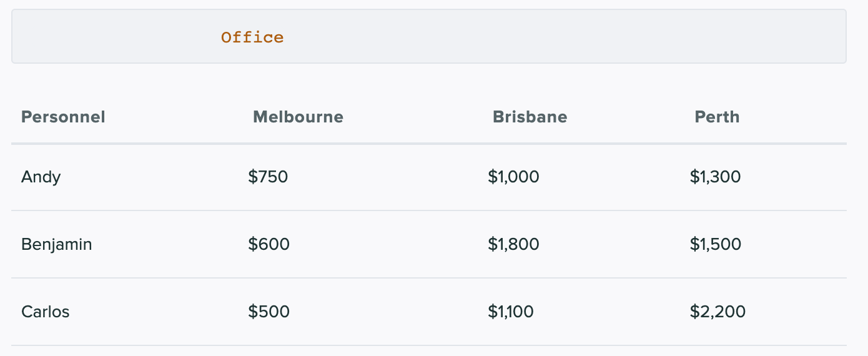Click the orange Office code text
868x356 pixels.
tap(252, 37)
